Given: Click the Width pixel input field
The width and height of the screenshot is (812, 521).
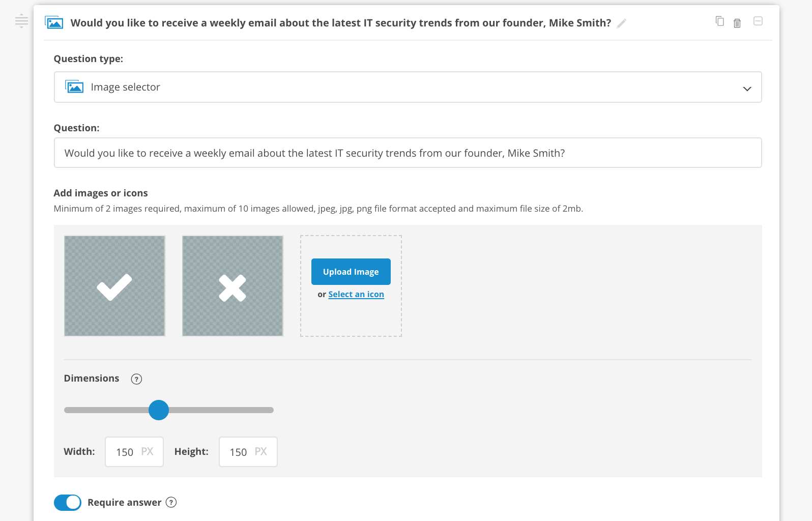Looking at the screenshot, I should (134, 452).
